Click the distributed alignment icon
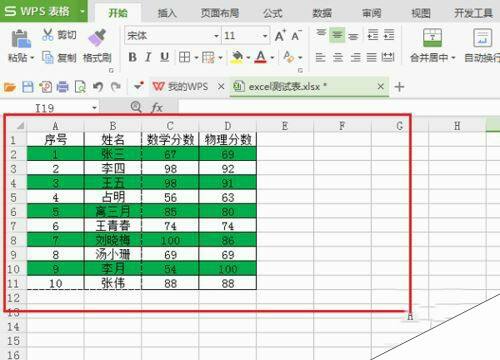The image size is (500, 360). (388, 57)
